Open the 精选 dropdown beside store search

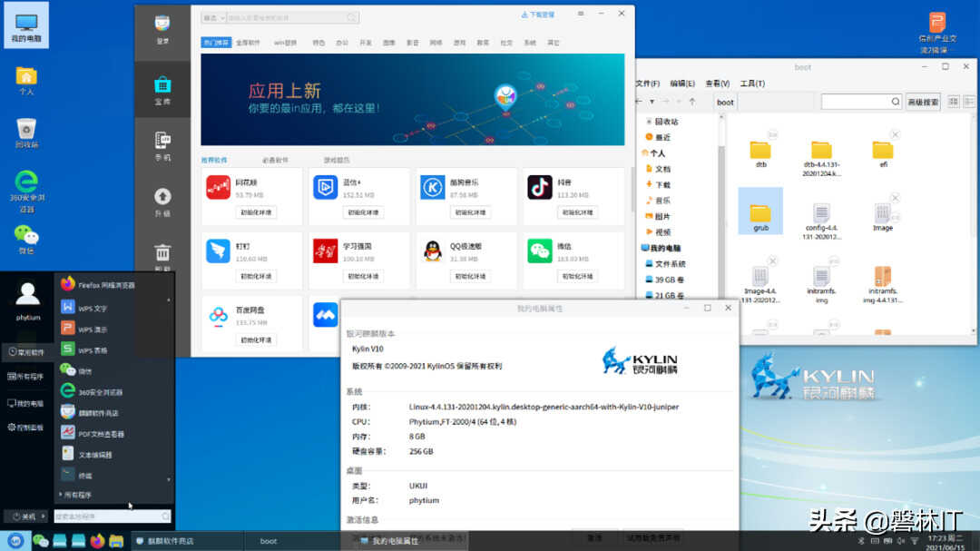[x=213, y=17]
